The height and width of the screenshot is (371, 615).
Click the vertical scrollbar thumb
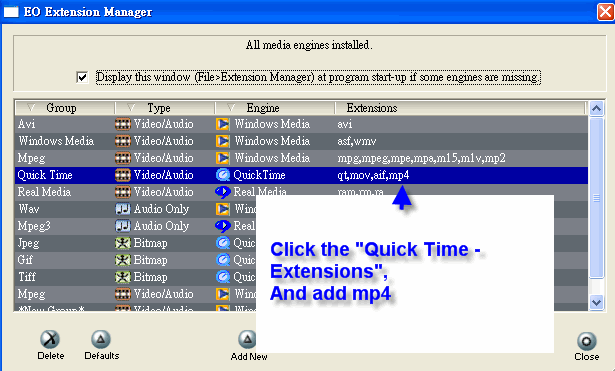click(x=597, y=197)
